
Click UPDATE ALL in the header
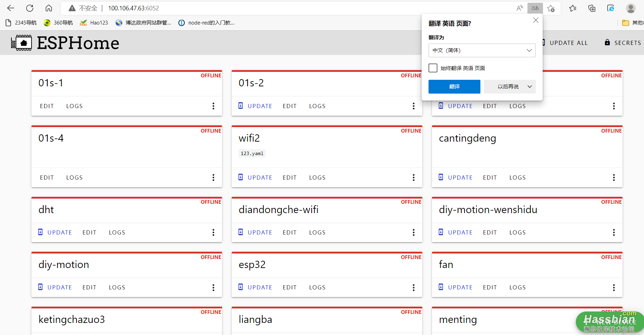[x=569, y=43]
